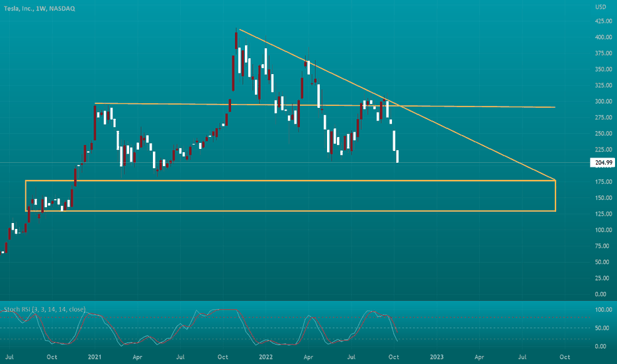Click the 2023 label on time axis
Viewport: 617px width, 364px height.
point(437,357)
